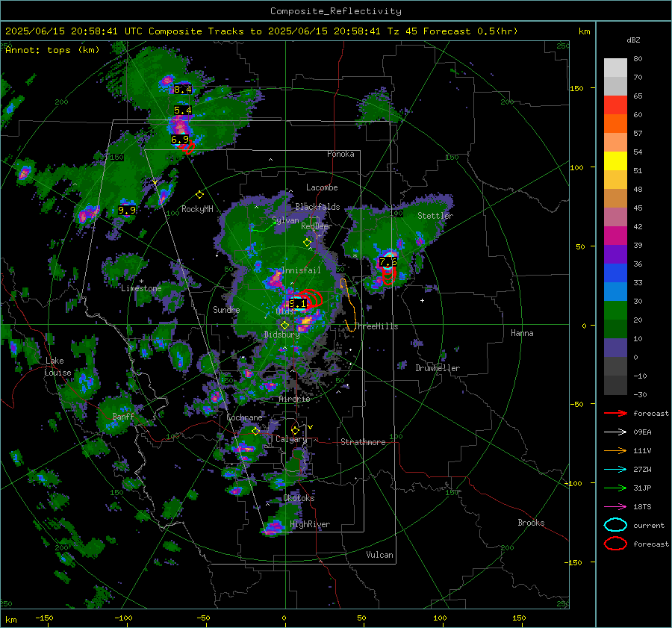Click the Strathmore city label

tap(364, 442)
